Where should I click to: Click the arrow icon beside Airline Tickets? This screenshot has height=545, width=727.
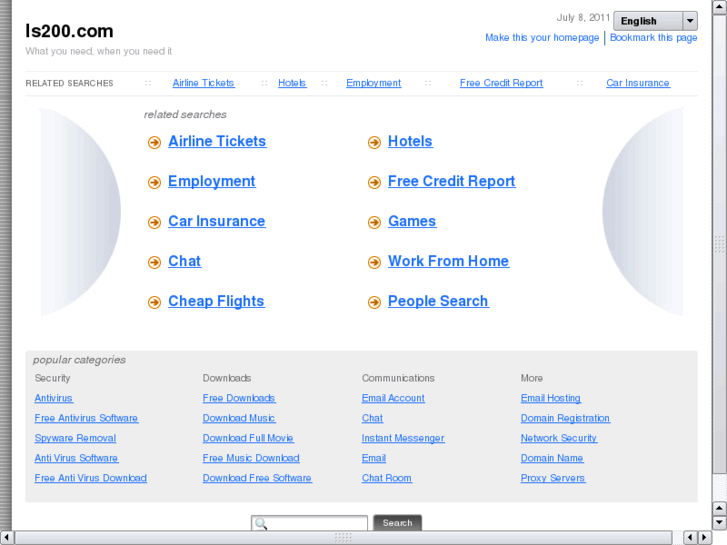pos(154,142)
